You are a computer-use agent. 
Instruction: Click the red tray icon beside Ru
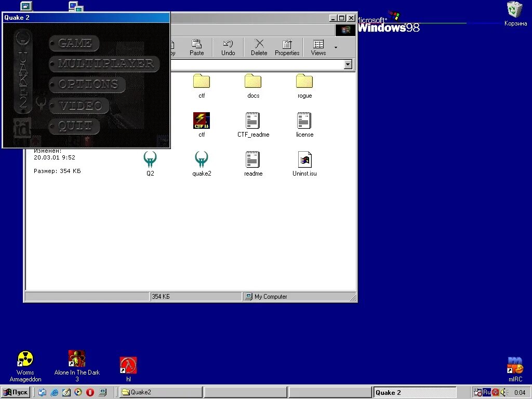(495, 393)
